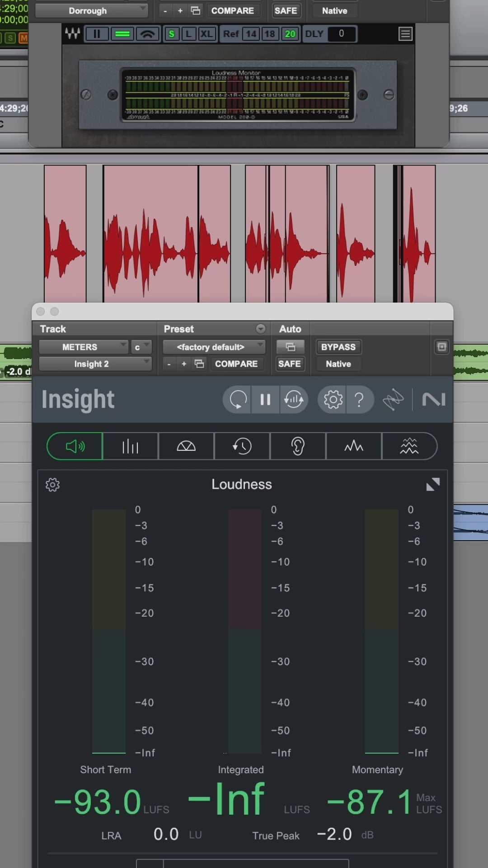This screenshot has height=868, width=488.
Task: Open the Insight 2 plugin selector dropdown
Action: point(95,364)
